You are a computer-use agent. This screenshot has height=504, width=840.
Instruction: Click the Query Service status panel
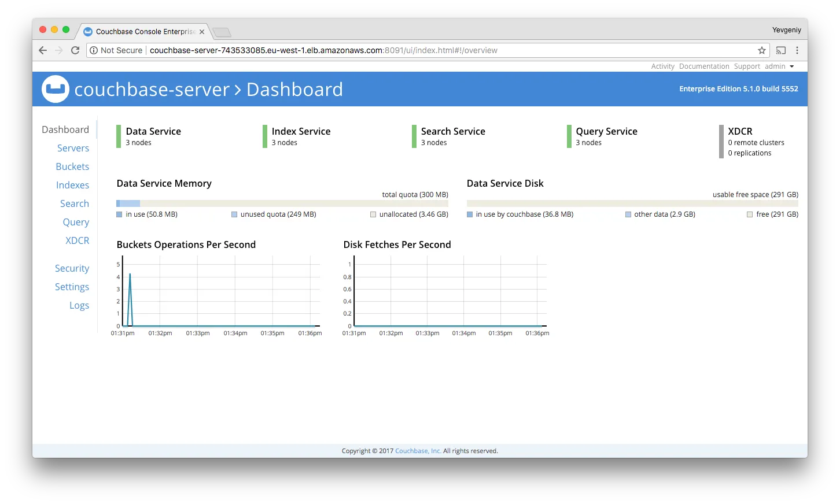click(602, 136)
